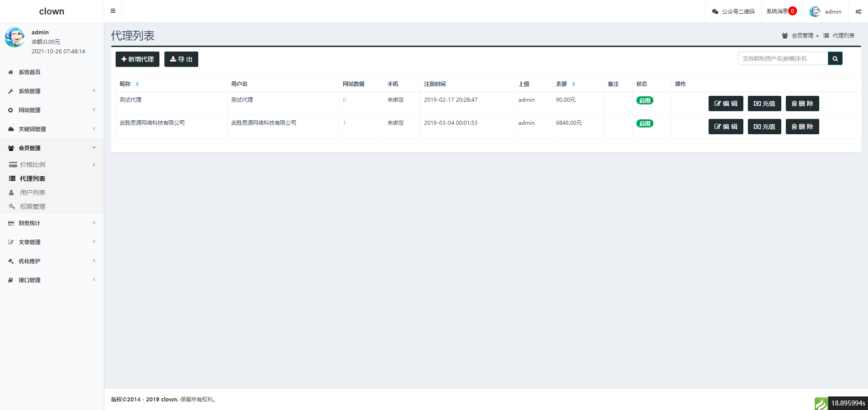The image size is (868, 410).
Task: Expand the 财务统计 chevron
Action: (94, 223)
